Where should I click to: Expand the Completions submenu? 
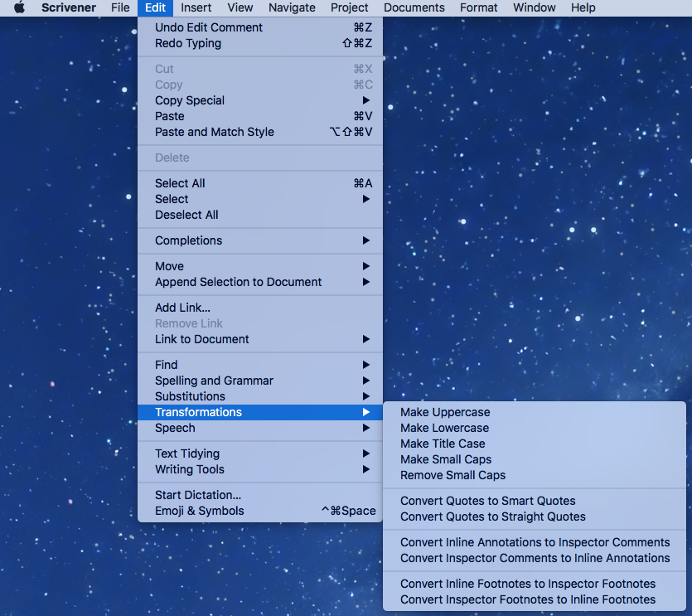click(260, 240)
